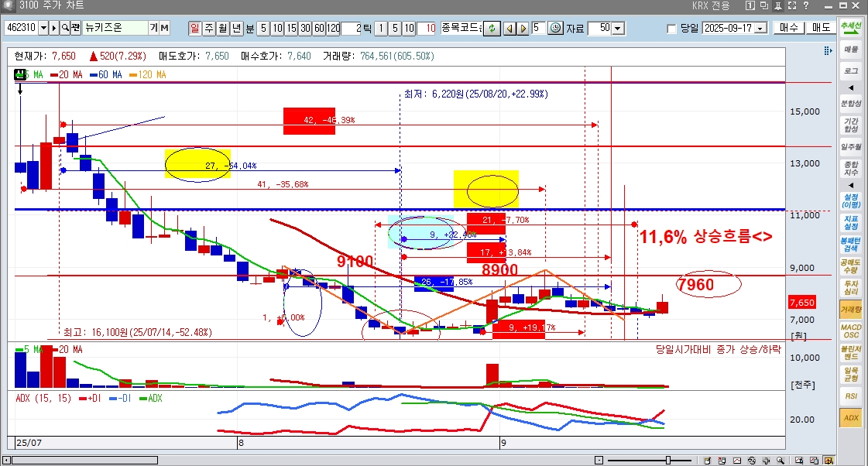Image resolution: width=868 pixels, height=466 pixels.
Task: Click the round clock timer icon
Action: (x=555, y=28)
